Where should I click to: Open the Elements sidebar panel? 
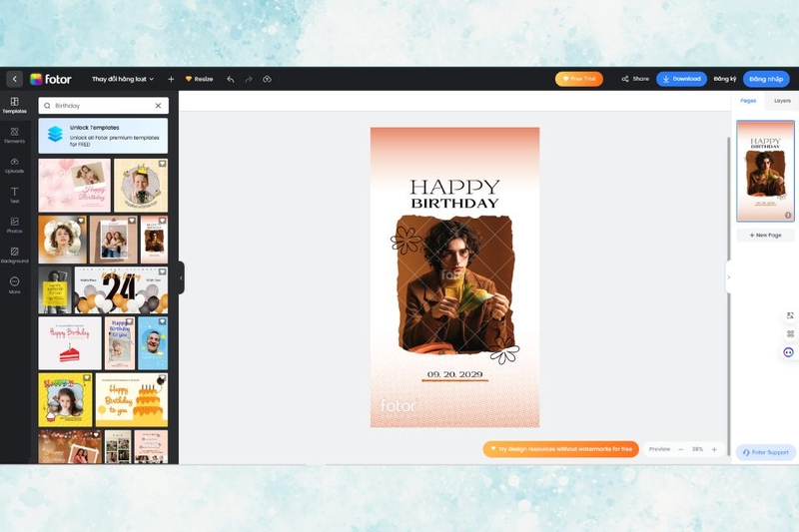tap(14, 136)
